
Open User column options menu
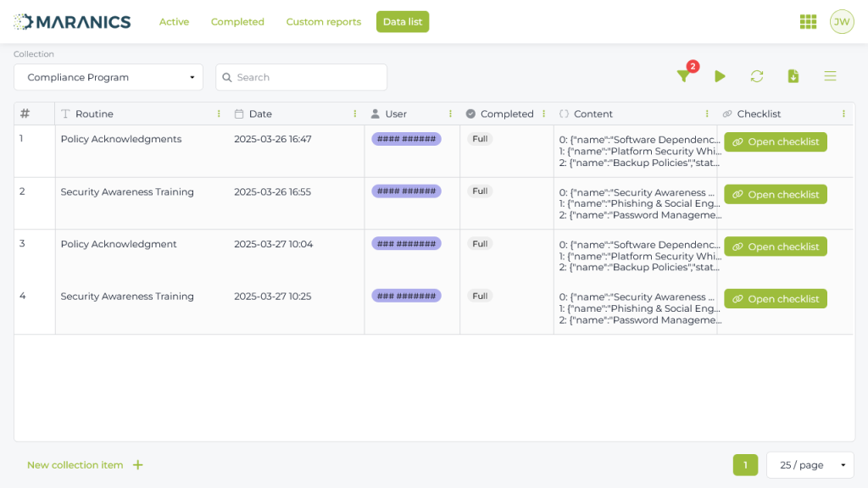(x=450, y=114)
